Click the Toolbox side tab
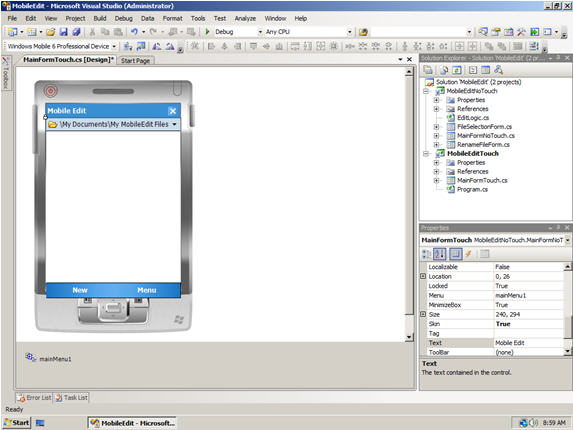 click(x=6, y=73)
